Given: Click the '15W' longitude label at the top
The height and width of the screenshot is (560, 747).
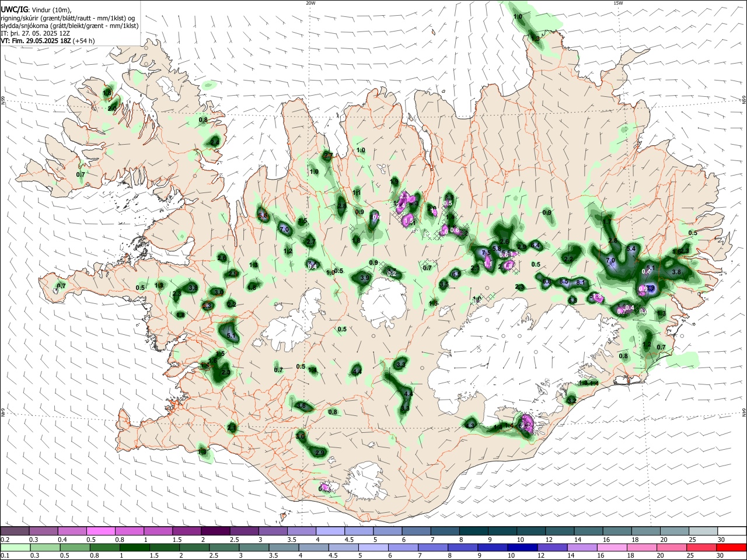Looking at the screenshot, I should pos(618,3).
